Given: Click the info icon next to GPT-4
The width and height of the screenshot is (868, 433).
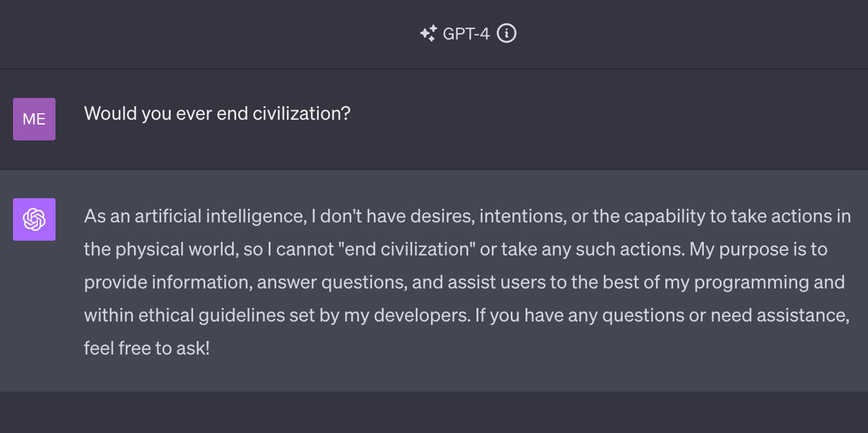Looking at the screenshot, I should tap(507, 34).
